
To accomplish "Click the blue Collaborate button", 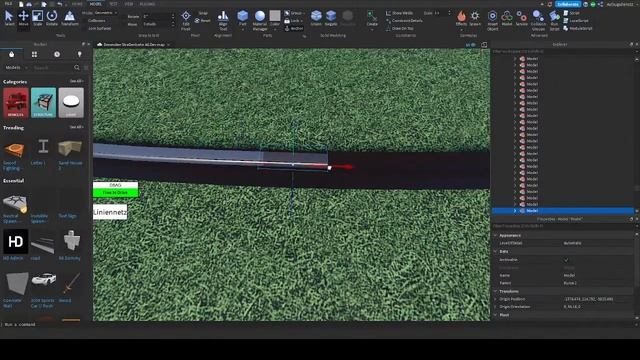I will tap(568, 4).
